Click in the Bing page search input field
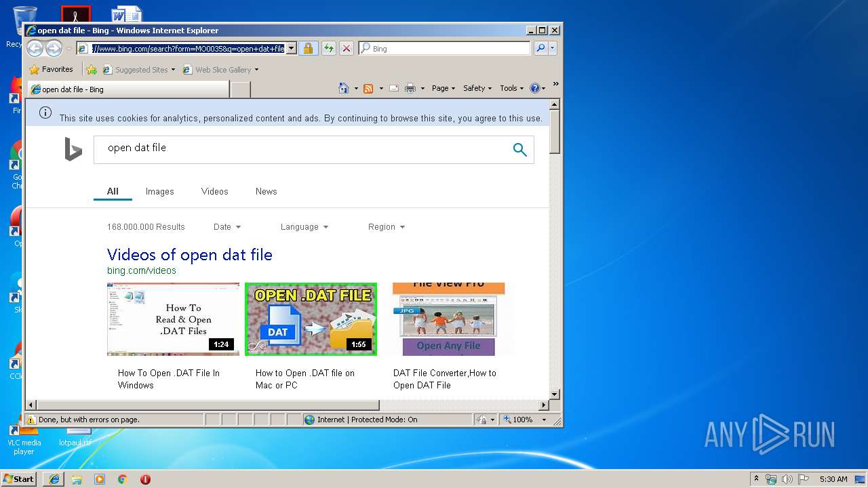868x488 pixels. [x=305, y=149]
